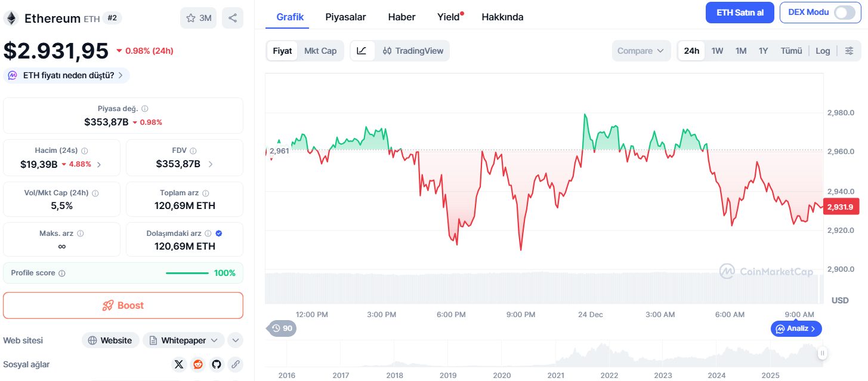Image resolution: width=868 pixels, height=381 pixels.
Task: Switch to the Haber tab
Action: pos(401,17)
